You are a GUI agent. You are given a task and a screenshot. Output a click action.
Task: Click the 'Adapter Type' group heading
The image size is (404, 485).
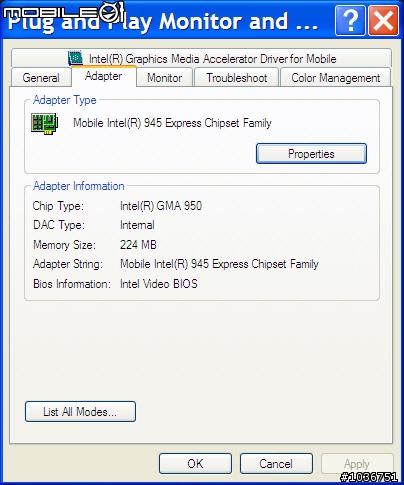(65, 100)
